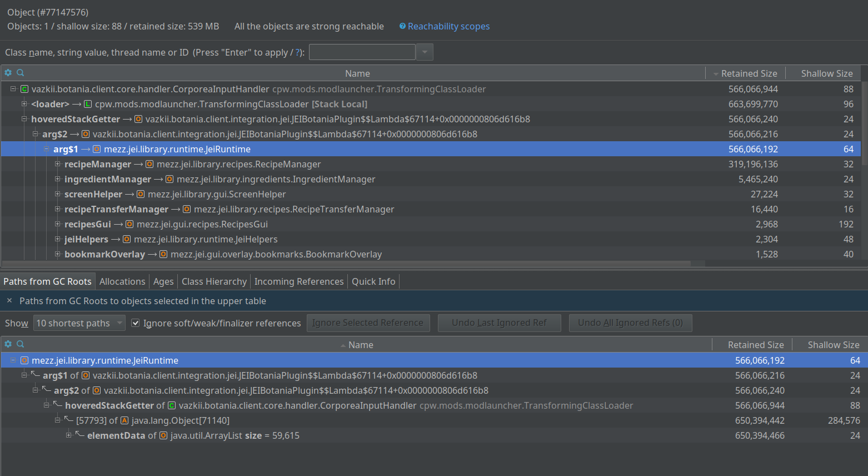
Task: Switch to the Quick Info tab
Action: (x=373, y=281)
